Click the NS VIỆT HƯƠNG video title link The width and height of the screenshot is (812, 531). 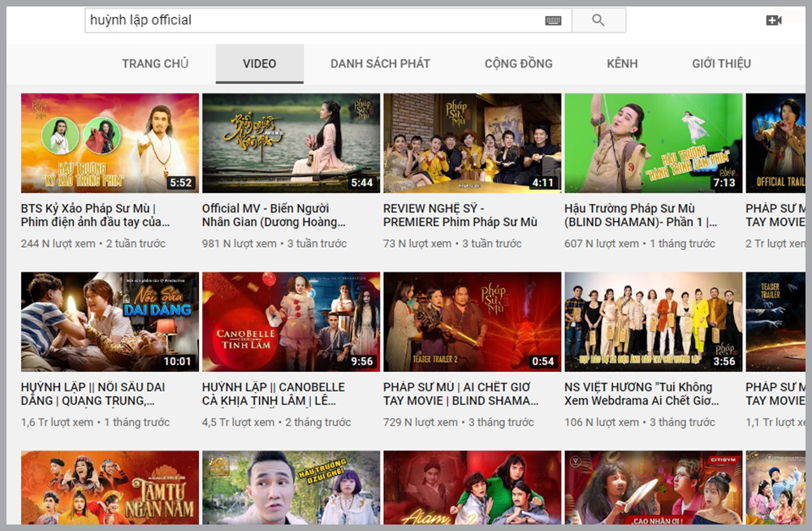641,394
